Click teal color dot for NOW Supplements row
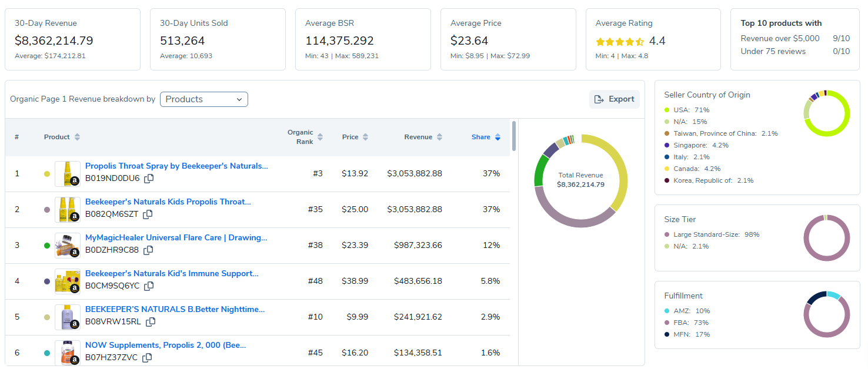This screenshot has width=868, height=369. [47, 353]
